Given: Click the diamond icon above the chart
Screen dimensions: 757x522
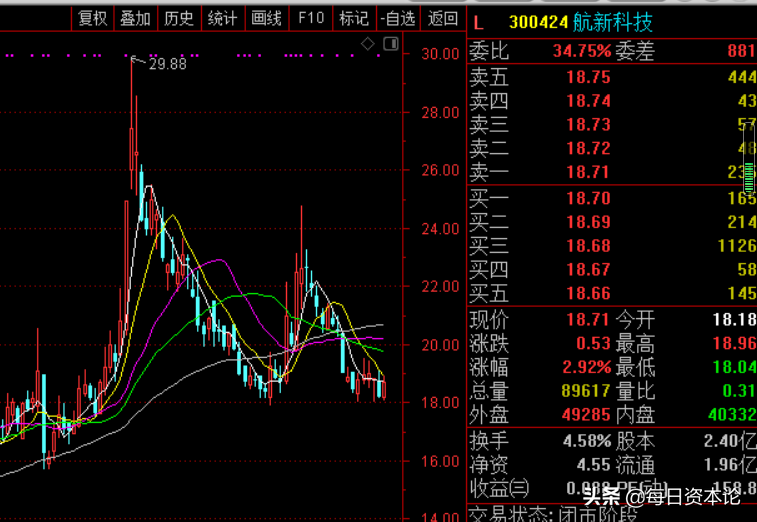Looking at the screenshot, I should tap(368, 44).
